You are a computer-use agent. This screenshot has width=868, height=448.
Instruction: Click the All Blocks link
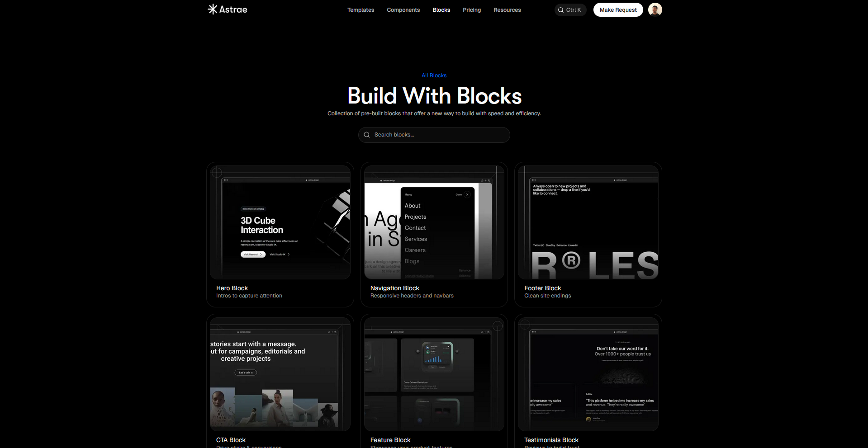coord(434,75)
